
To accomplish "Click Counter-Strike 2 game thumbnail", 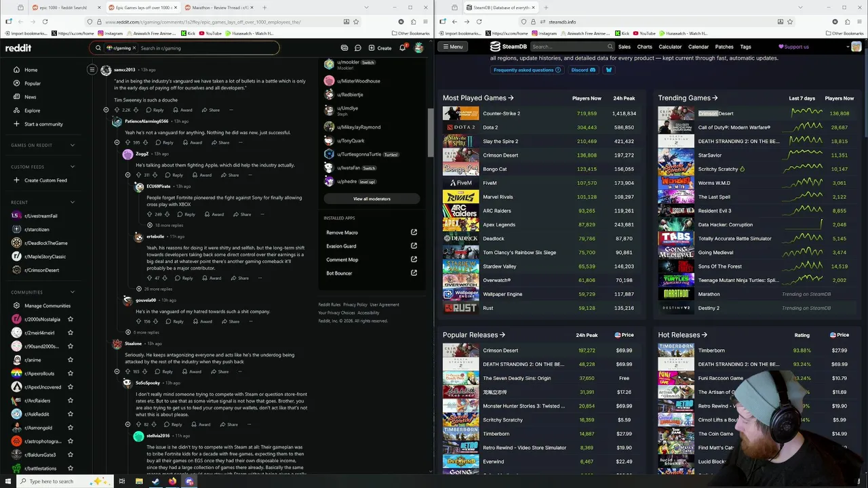I will click(x=460, y=113).
